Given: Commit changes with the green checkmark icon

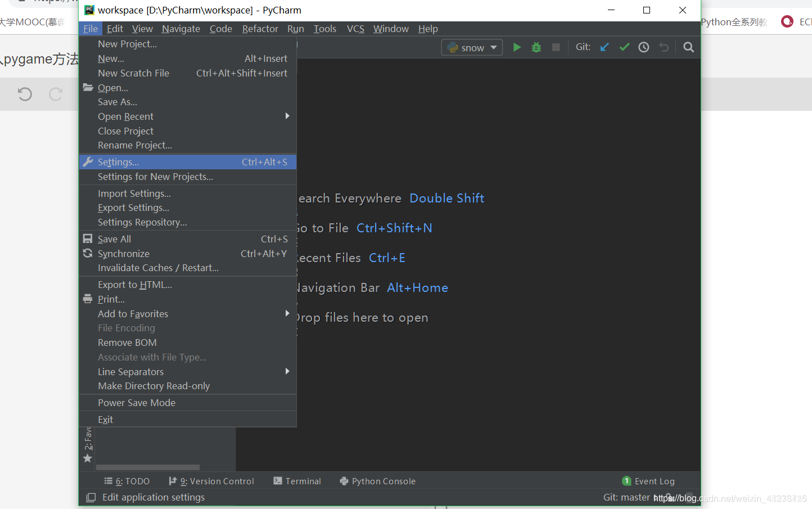Looking at the screenshot, I should point(624,47).
